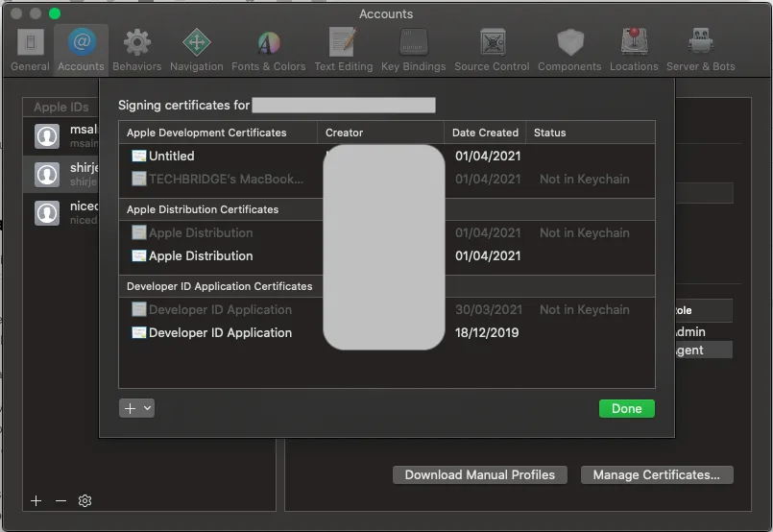Click the green zoom window button
The image size is (773, 532).
coord(55,13)
